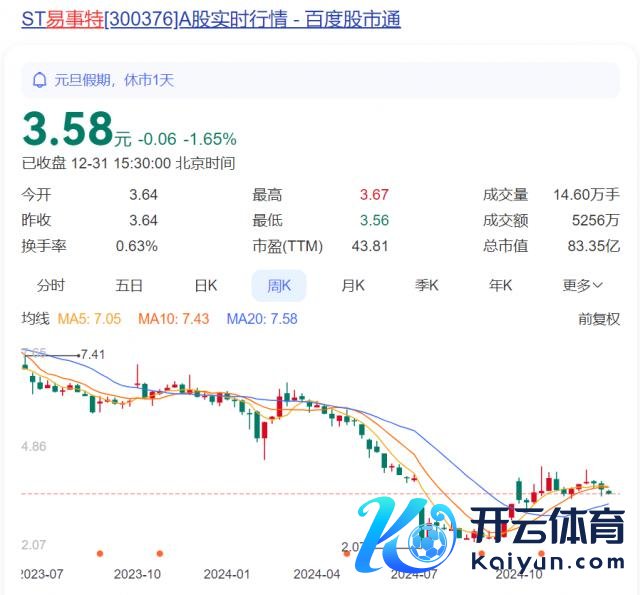640x595 pixels.
Task: Click the 前复权 adjustment option
Action: tap(599, 319)
